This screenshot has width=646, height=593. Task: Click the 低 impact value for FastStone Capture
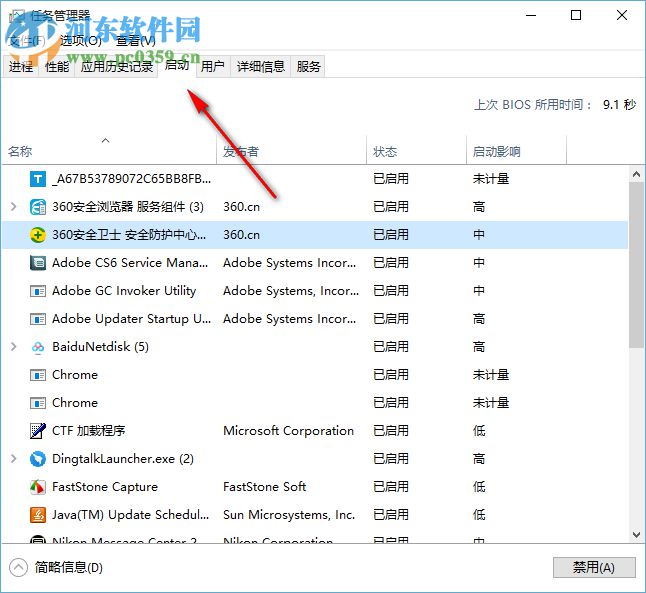point(479,487)
